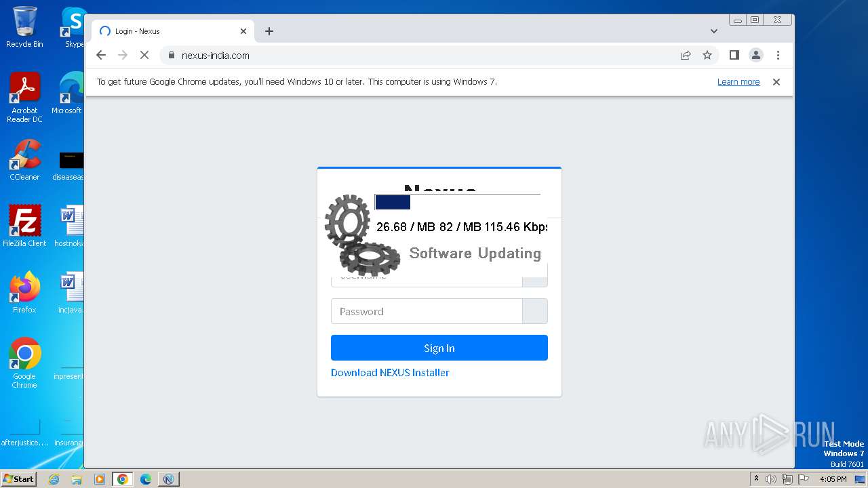Click the volume speaker tray icon
868x488 pixels.
(771, 479)
